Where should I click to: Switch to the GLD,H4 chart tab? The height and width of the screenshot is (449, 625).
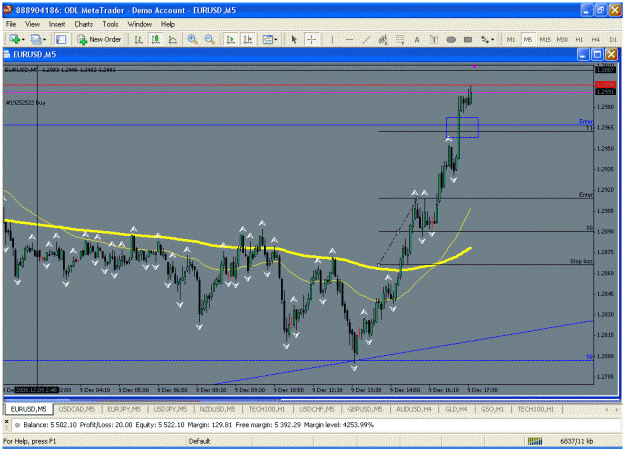[456, 409]
